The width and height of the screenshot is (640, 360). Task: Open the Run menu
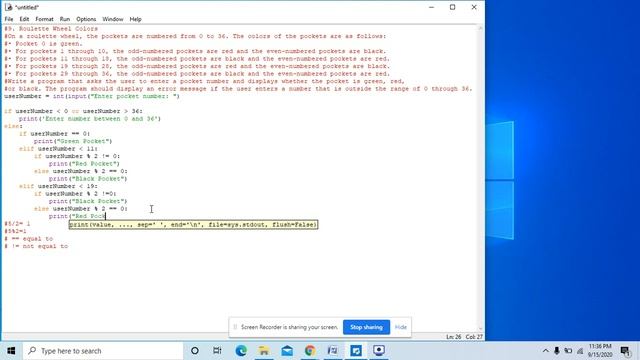pyautogui.click(x=64, y=19)
